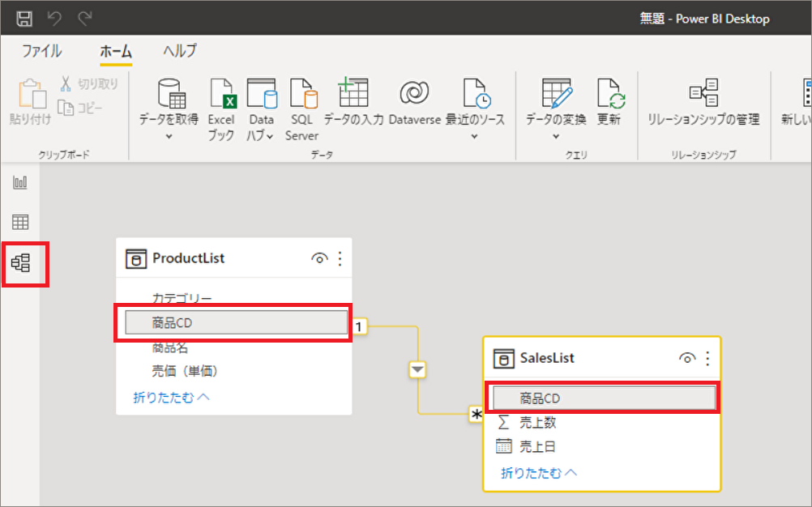This screenshot has height=507, width=812.
Task: Select the 切り取り cut command
Action: tap(89, 83)
